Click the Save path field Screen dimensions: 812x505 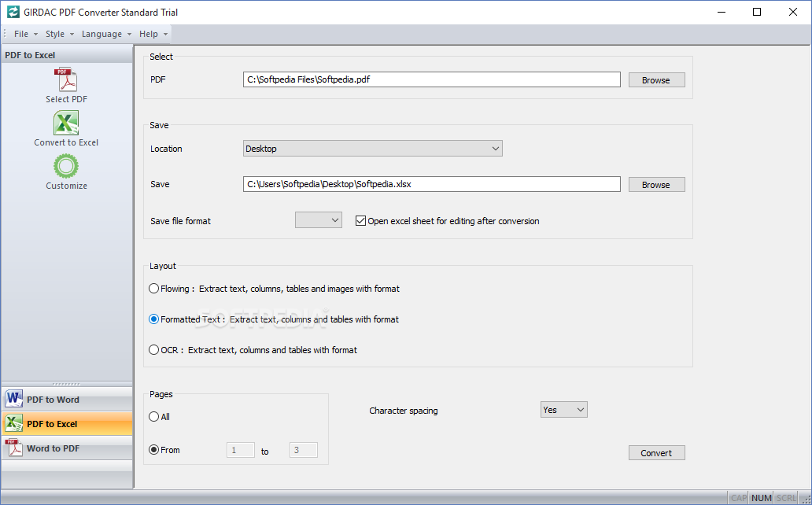[x=431, y=184]
